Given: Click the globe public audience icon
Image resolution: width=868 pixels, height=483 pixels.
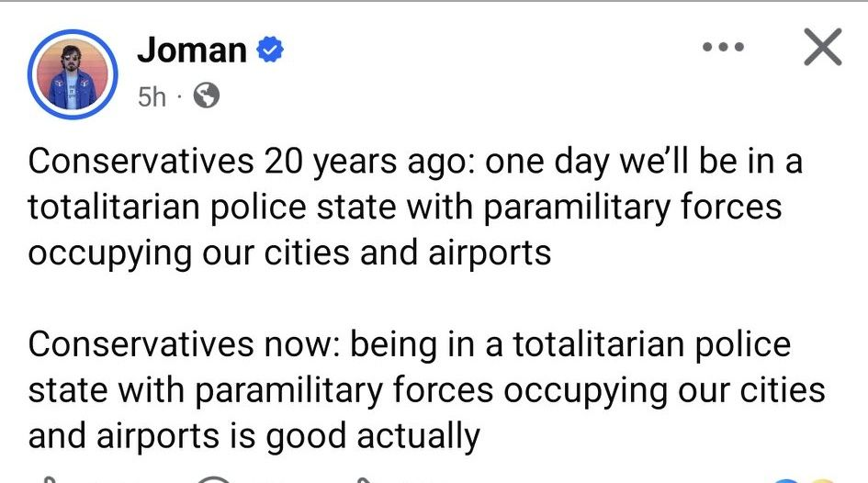Looking at the screenshot, I should [208, 95].
